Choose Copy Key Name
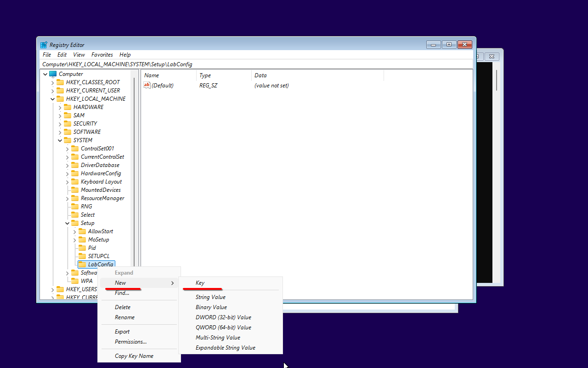588x368 pixels. pos(139,356)
